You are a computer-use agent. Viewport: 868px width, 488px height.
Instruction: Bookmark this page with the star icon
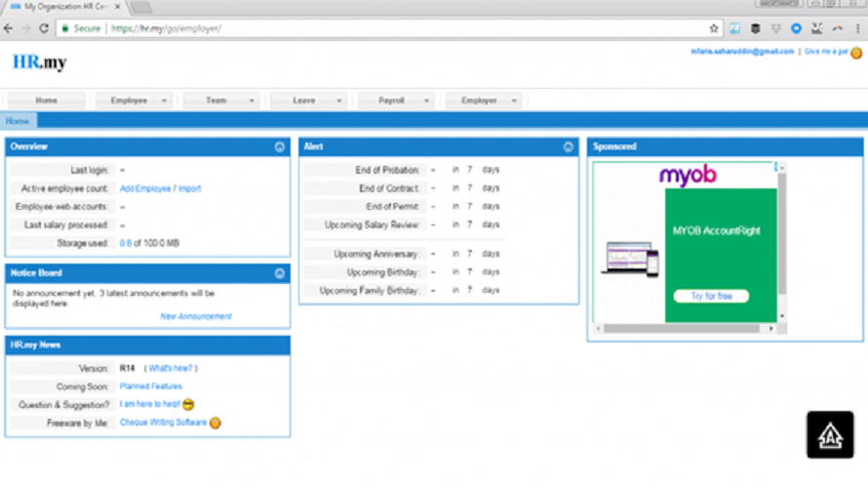tap(714, 28)
